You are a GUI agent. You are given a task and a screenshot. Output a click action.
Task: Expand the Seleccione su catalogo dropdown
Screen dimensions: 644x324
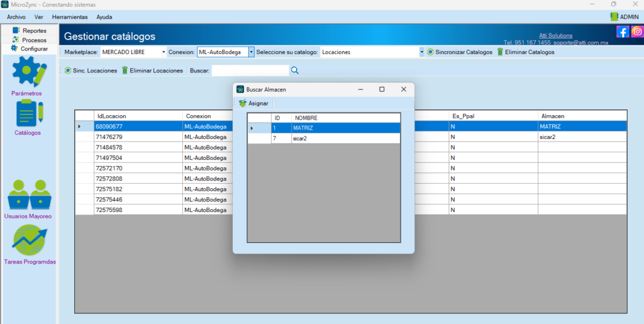pos(421,52)
